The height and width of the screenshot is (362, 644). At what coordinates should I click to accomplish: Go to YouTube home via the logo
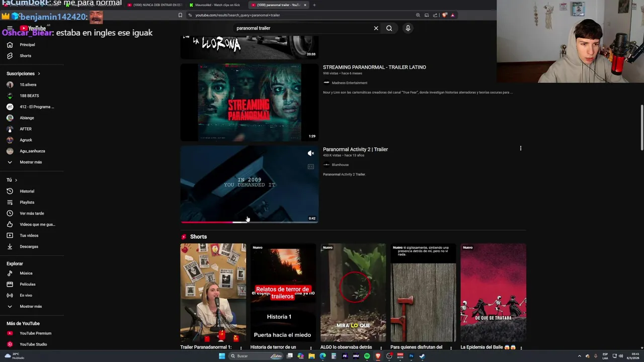click(x=33, y=28)
